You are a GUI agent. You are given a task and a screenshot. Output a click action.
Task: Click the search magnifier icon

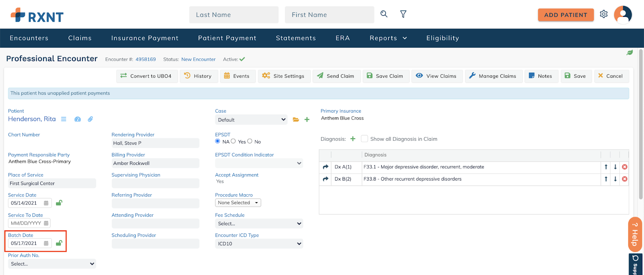coord(384,14)
